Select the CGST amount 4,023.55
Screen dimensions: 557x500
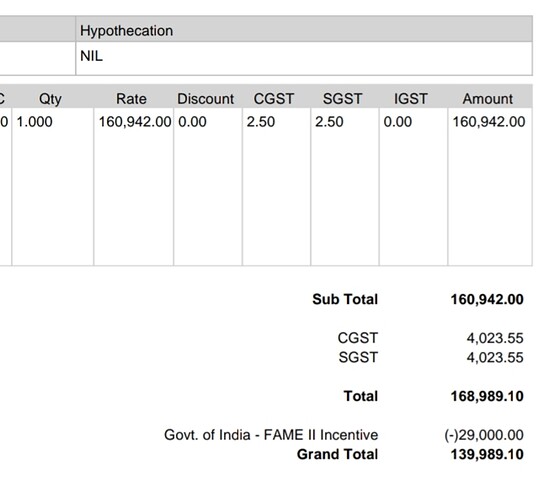click(x=495, y=338)
